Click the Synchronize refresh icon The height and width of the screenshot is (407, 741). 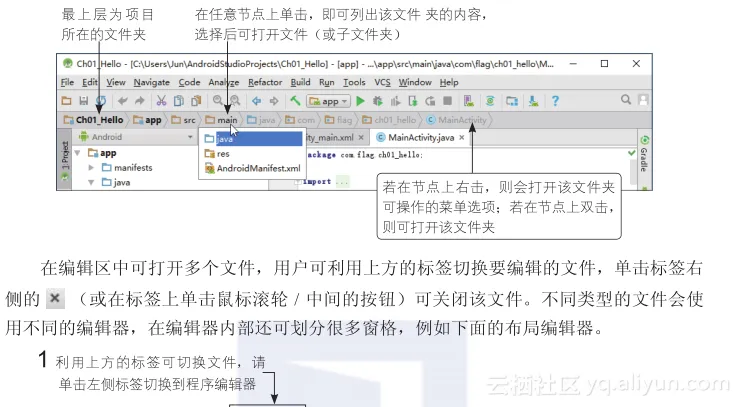(x=101, y=101)
